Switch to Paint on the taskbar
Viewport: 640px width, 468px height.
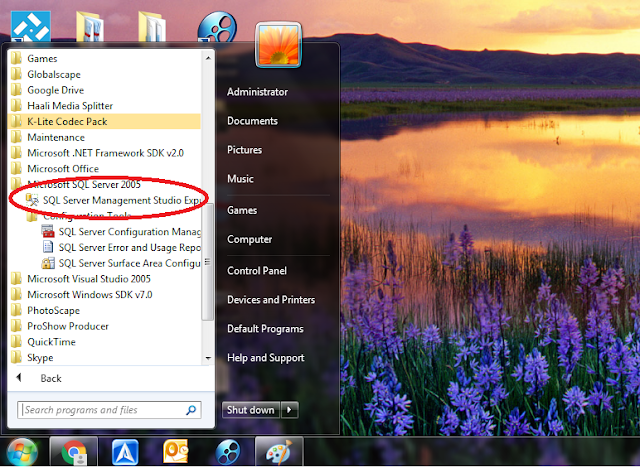pos(279,452)
